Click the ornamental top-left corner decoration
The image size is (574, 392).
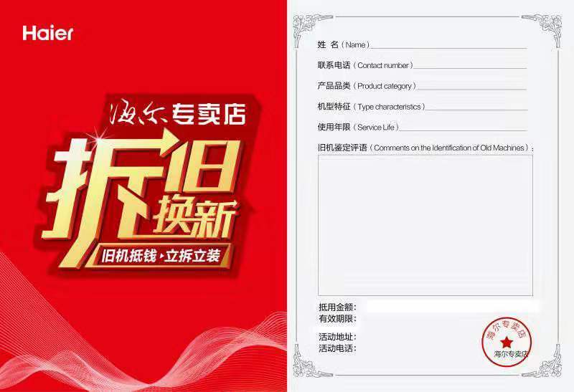pyautogui.click(x=312, y=30)
